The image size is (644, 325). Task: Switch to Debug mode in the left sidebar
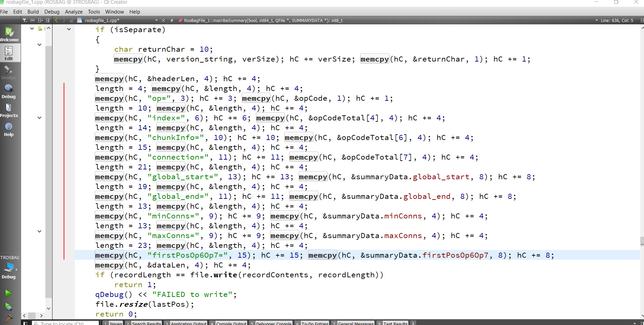9,89
